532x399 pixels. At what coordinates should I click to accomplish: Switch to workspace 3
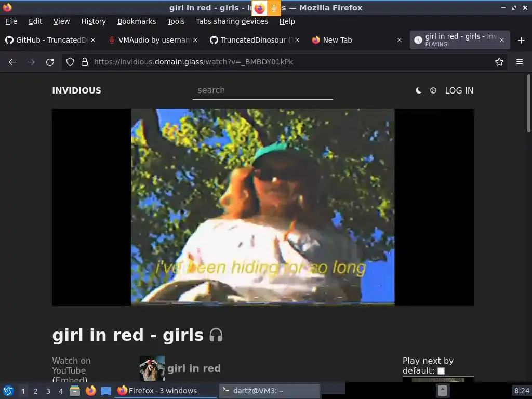point(48,391)
